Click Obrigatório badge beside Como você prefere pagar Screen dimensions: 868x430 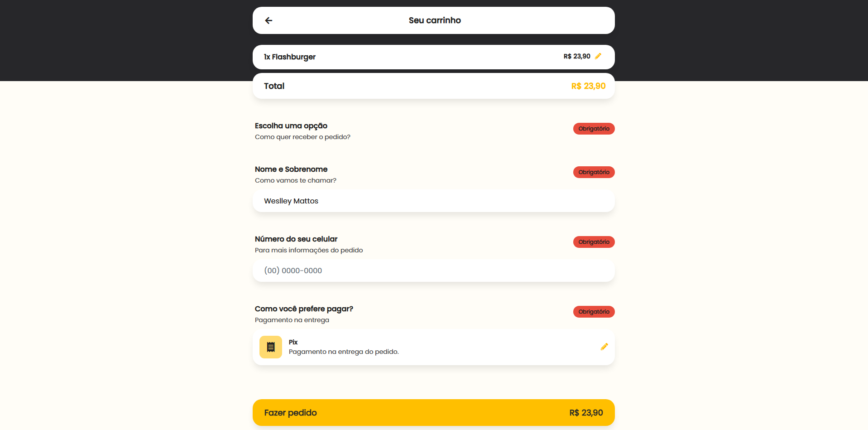[594, 312]
